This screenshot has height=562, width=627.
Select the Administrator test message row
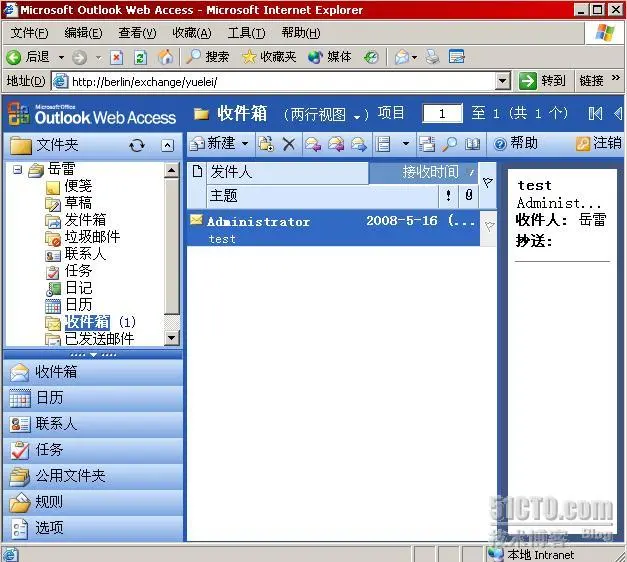(x=333, y=228)
